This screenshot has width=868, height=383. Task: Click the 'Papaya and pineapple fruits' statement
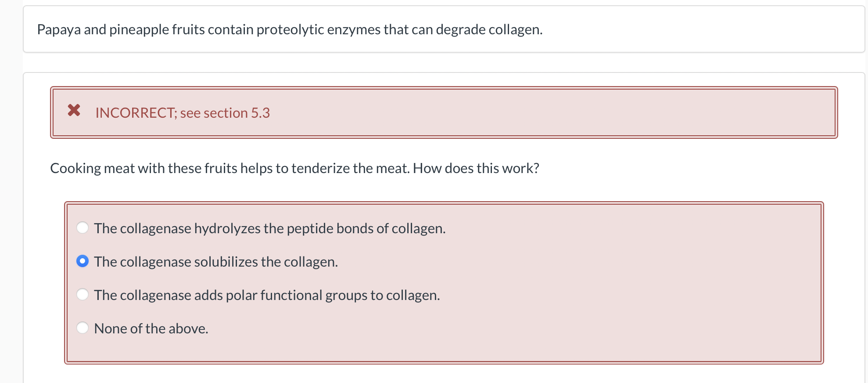point(290,29)
